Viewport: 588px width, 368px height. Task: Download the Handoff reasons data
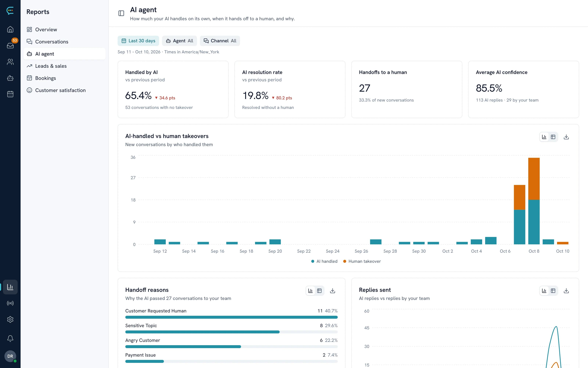coord(332,291)
